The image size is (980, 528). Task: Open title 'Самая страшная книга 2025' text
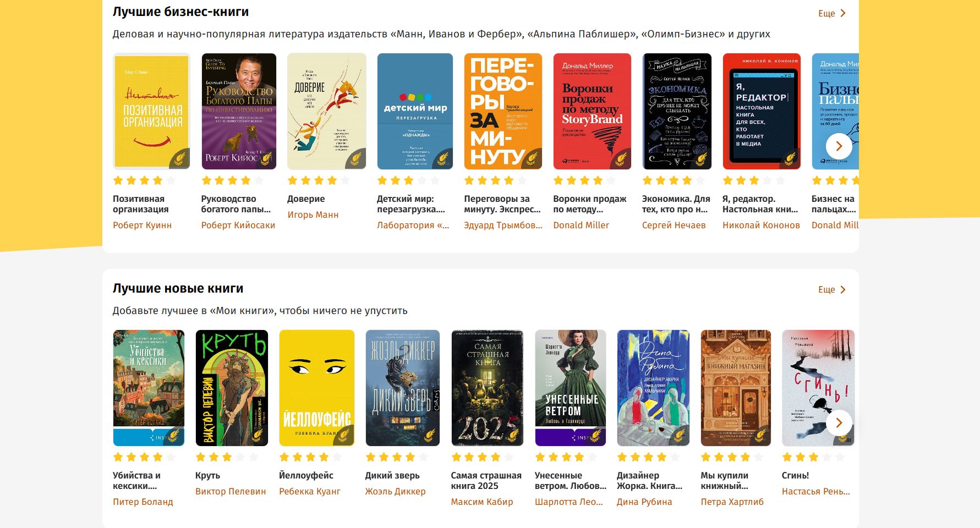(486, 481)
